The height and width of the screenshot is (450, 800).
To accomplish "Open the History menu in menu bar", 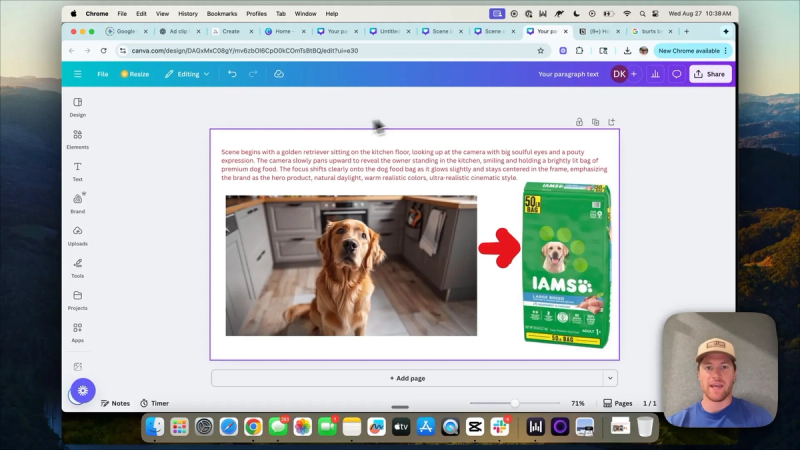I will [x=188, y=14].
